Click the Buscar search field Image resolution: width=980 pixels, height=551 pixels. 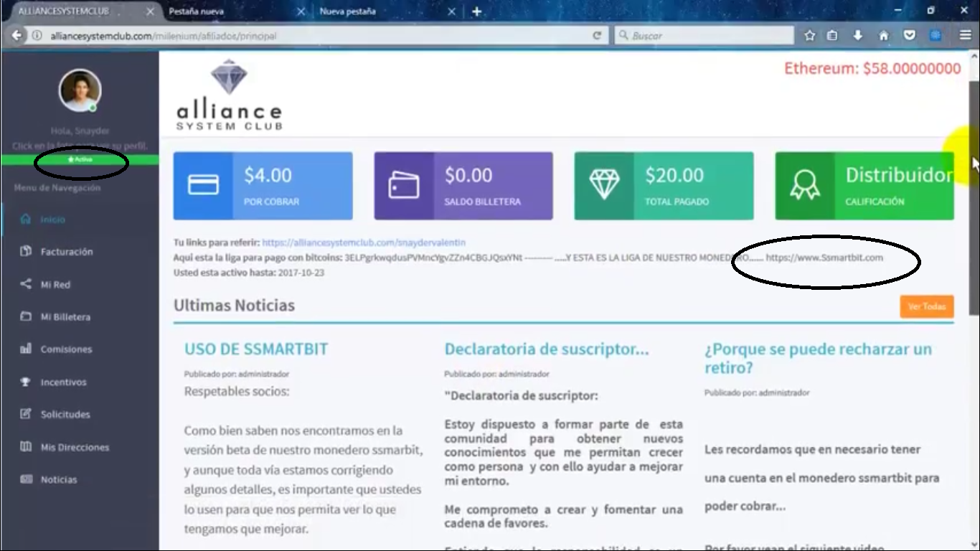point(705,35)
